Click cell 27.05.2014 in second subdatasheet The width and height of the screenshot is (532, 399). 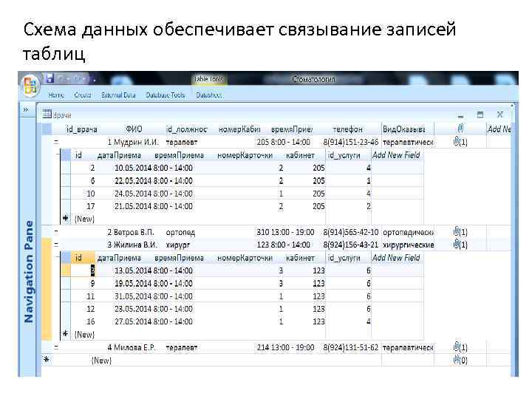[x=133, y=321]
